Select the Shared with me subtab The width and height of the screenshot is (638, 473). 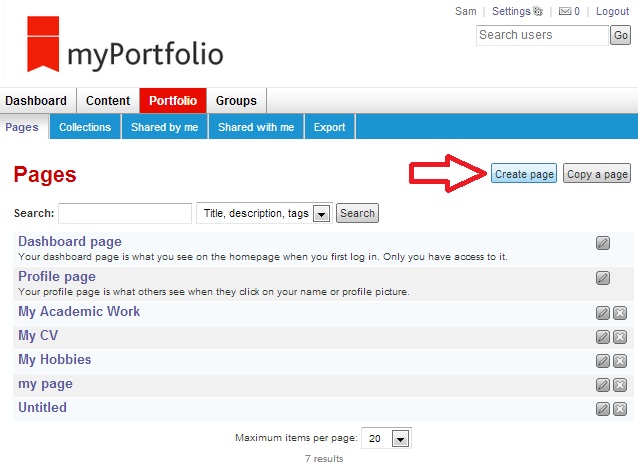[256, 127]
